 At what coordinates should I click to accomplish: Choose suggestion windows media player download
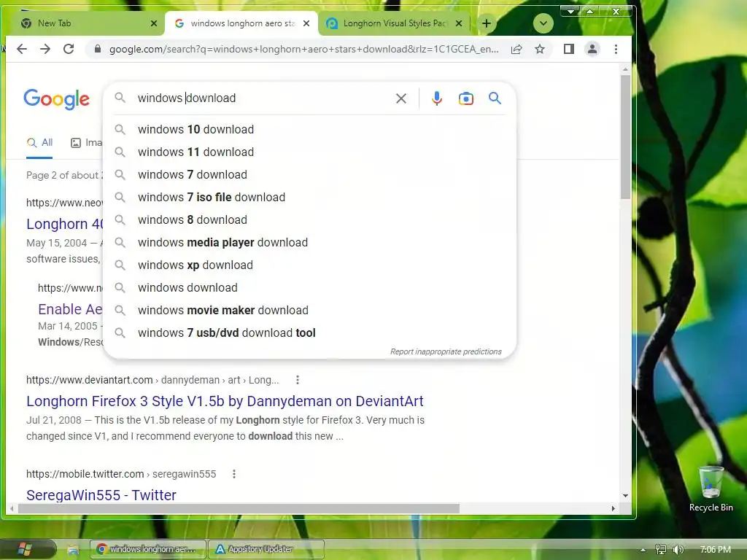click(309, 242)
